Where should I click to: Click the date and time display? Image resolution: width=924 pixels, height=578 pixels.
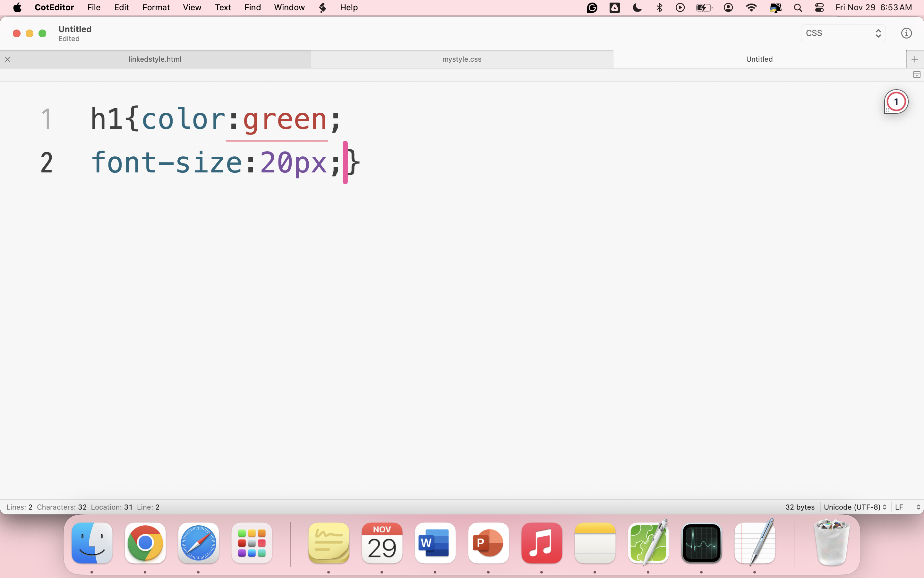pyautogui.click(x=874, y=8)
